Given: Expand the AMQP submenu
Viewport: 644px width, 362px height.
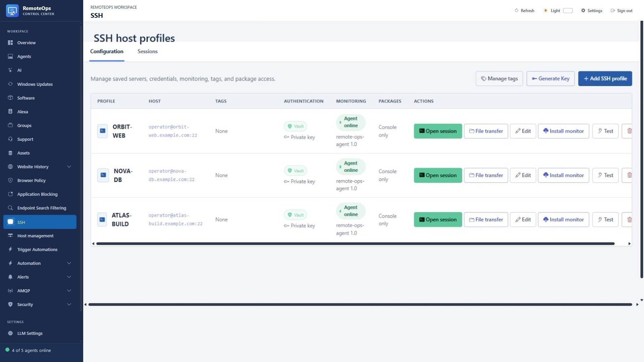Looking at the screenshot, I should pyautogui.click(x=69, y=291).
